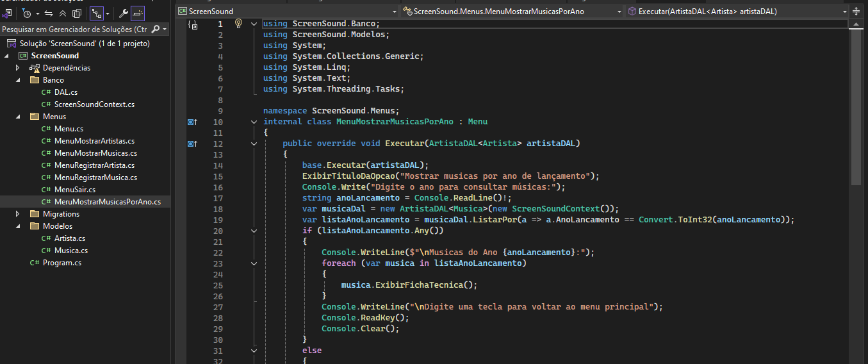The width and height of the screenshot is (868, 364).
Task: Click the Modelos folder icon
Action: pyautogui.click(x=35, y=226)
